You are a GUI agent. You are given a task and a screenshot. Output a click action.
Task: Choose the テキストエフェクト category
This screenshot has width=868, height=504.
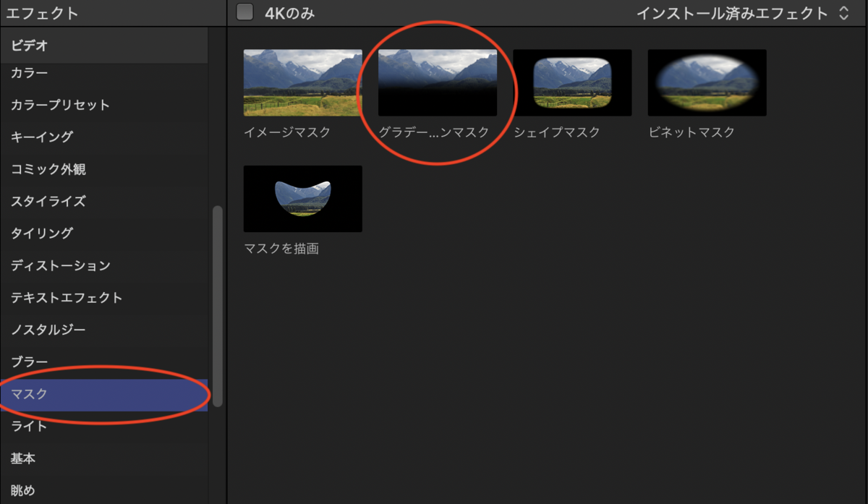[x=104, y=297]
